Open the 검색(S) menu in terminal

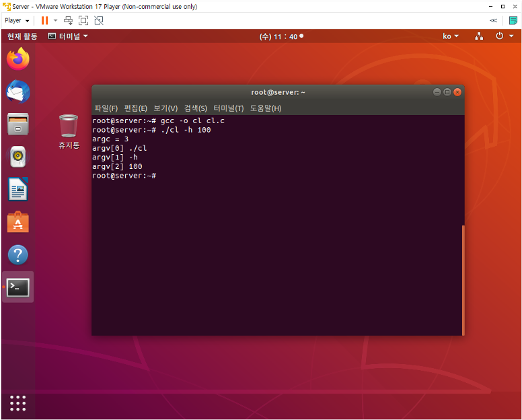click(x=196, y=108)
